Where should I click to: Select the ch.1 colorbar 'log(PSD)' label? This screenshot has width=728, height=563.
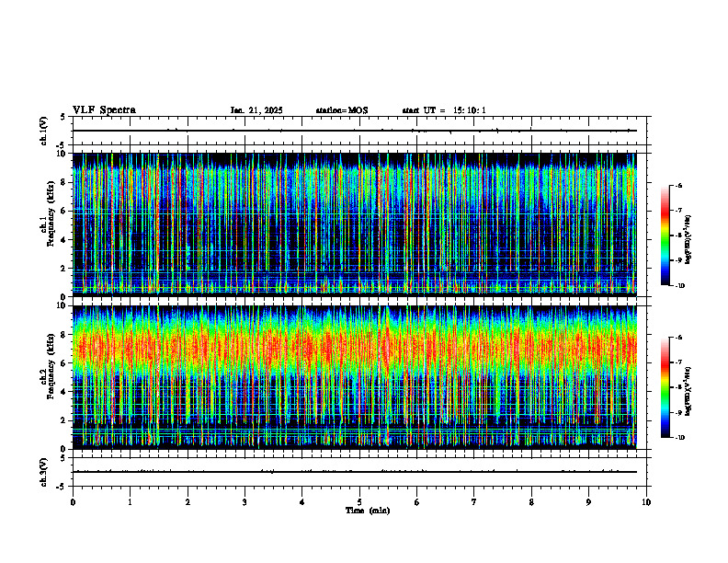[x=688, y=239]
